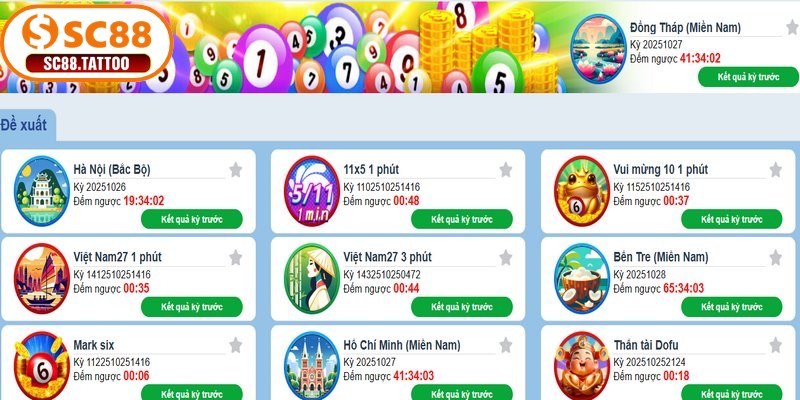Screen dimensions: 800x400
Task: Open the Hồ Chí Minh cathedral icon
Action: click(312, 366)
